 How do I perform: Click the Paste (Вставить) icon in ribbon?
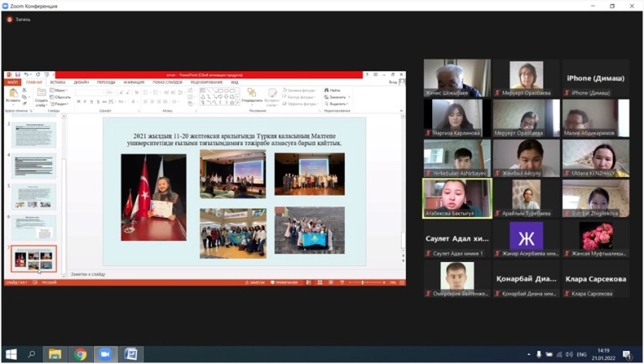click(x=13, y=94)
